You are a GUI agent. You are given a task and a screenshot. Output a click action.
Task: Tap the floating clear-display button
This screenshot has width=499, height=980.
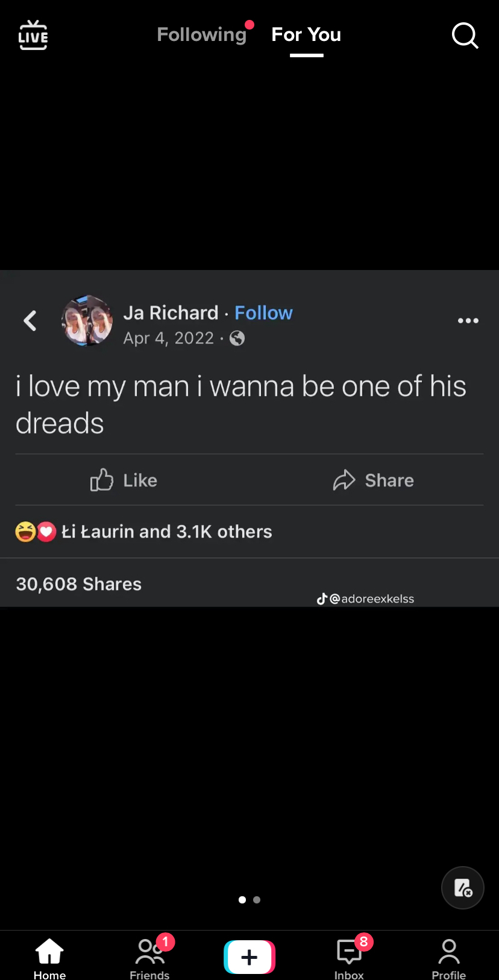point(463,888)
